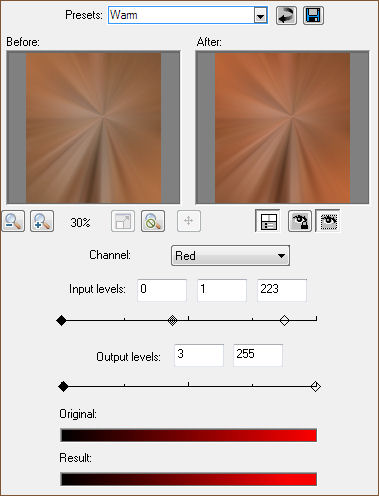Open the Channel dropdown showing Red
Image resolution: width=379 pixels, height=496 pixels.
pos(230,256)
